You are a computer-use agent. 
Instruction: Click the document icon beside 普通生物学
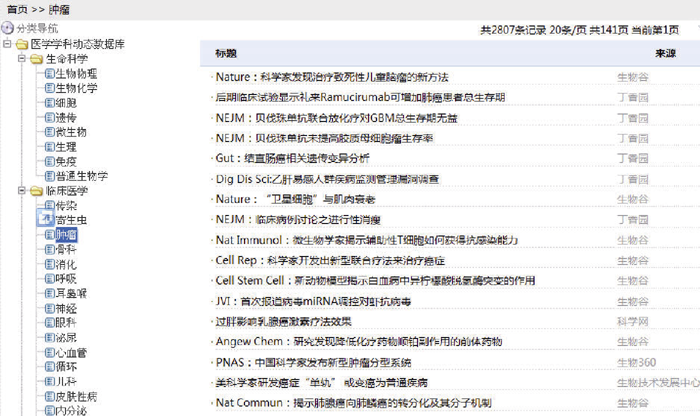coord(50,176)
